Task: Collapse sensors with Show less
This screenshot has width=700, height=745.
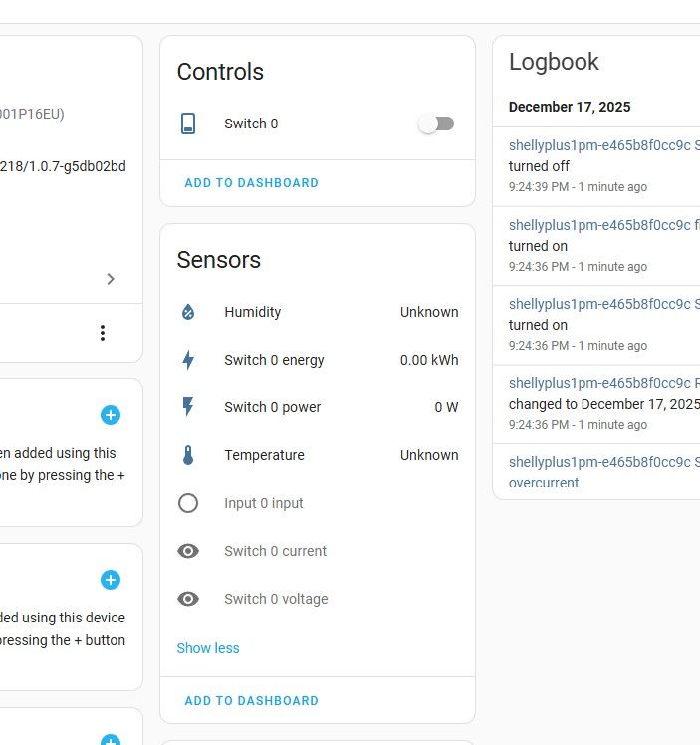Action: [x=208, y=648]
